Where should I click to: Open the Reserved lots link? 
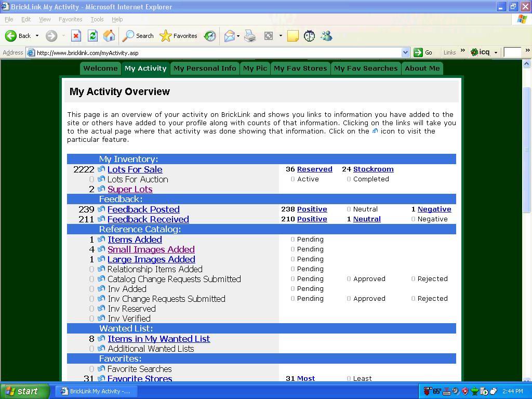[x=314, y=169]
